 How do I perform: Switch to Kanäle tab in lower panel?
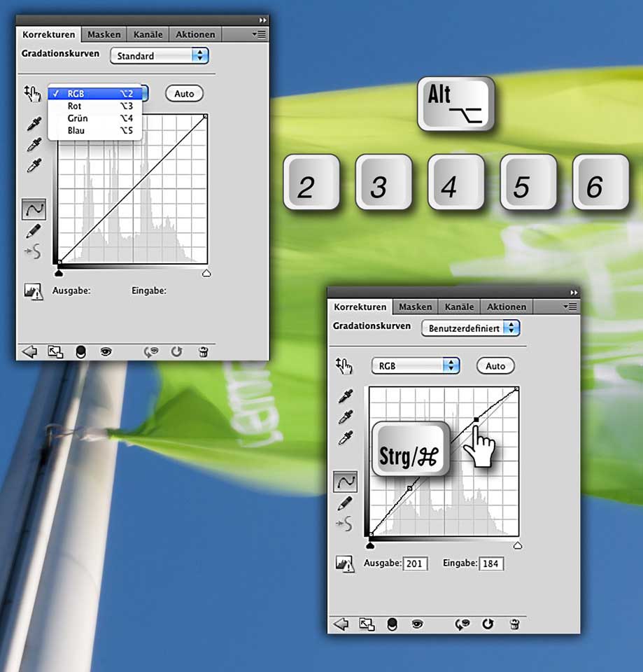459,307
